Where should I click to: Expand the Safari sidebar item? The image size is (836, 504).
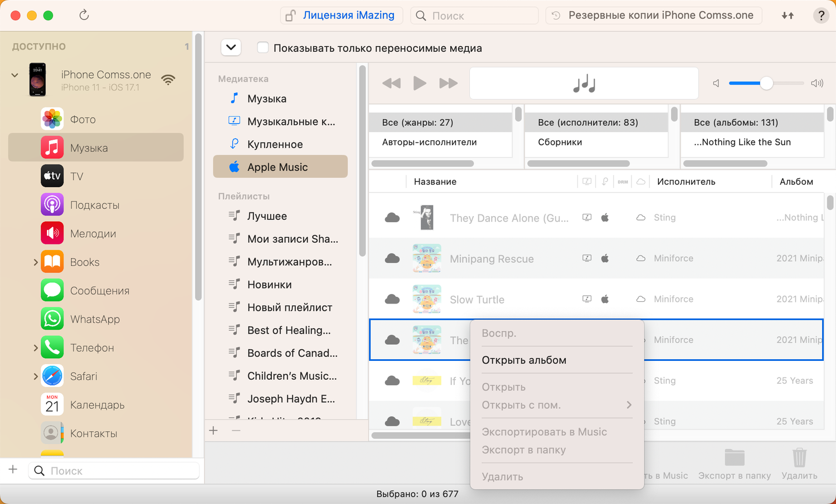(35, 376)
